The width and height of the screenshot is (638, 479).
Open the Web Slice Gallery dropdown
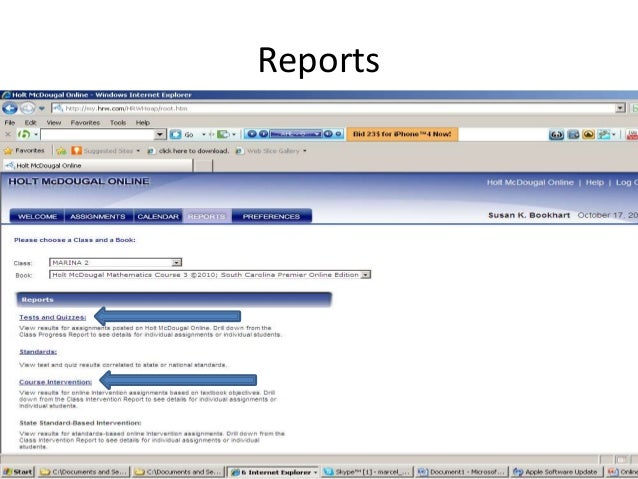point(271,151)
